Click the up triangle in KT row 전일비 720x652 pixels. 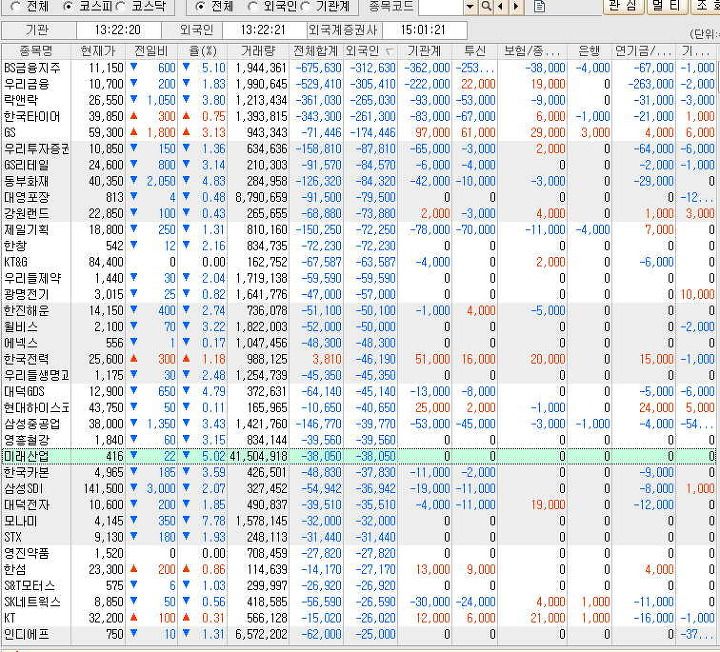point(134,617)
